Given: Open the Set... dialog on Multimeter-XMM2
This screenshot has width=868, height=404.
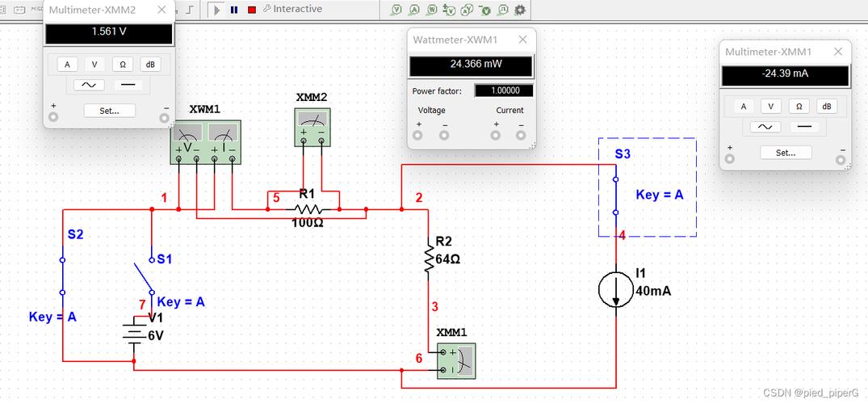Looking at the screenshot, I should click(x=110, y=110).
